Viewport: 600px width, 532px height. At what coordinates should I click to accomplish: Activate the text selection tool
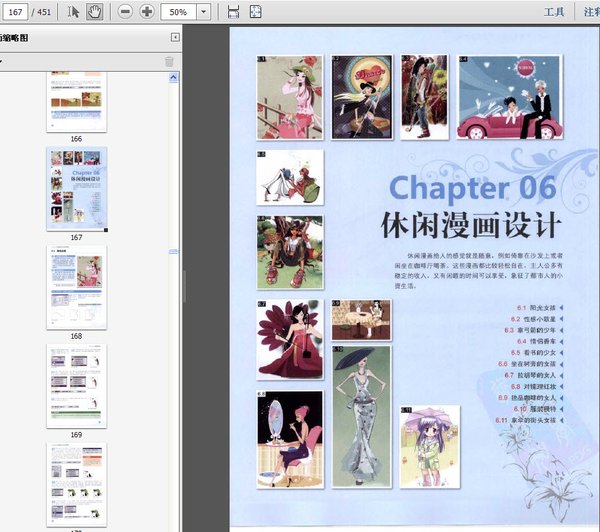point(73,12)
